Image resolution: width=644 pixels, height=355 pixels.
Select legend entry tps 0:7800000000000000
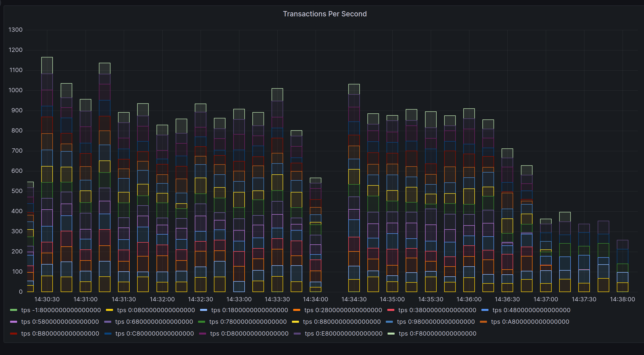(x=248, y=322)
